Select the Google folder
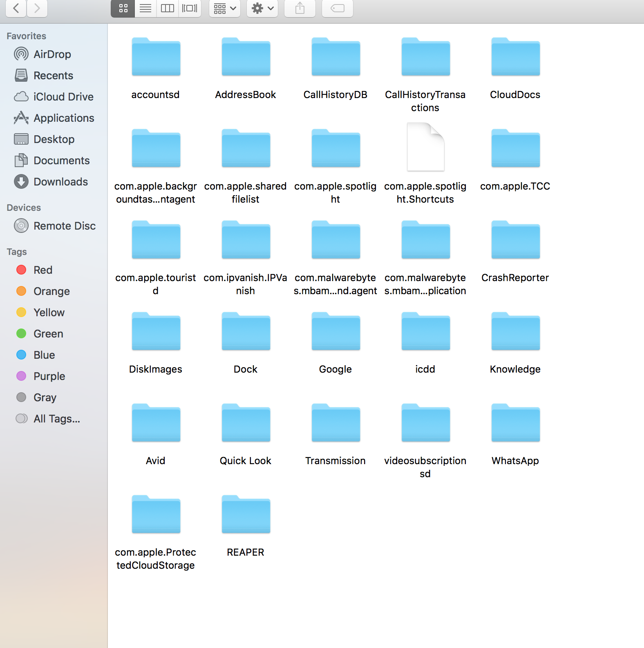644x648 pixels. click(335, 332)
